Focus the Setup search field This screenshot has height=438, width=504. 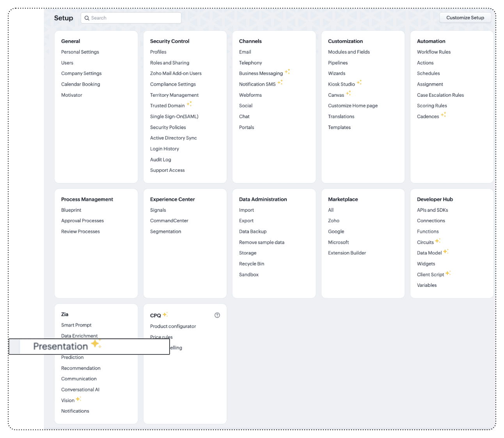(135, 18)
